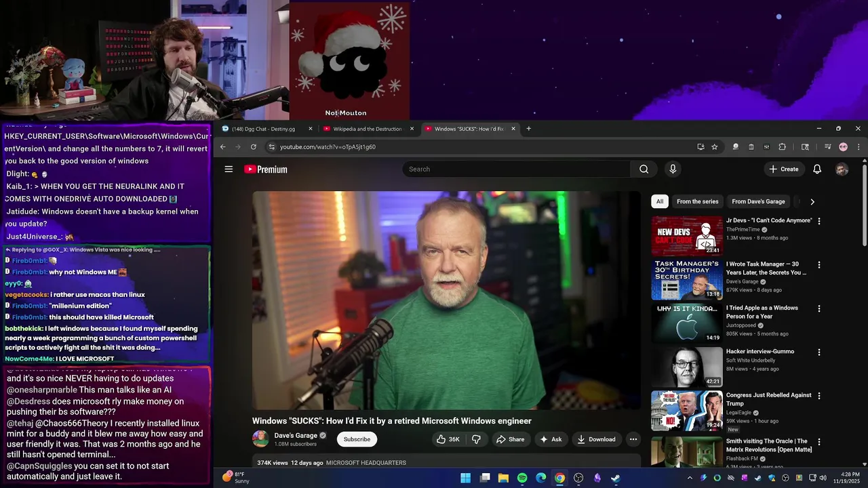
Task: Click the YouTube search field
Action: coord(516,169)
